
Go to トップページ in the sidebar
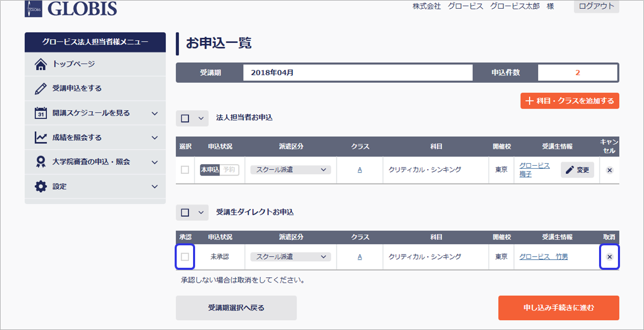pyautogui.click(x=95, y=64)
